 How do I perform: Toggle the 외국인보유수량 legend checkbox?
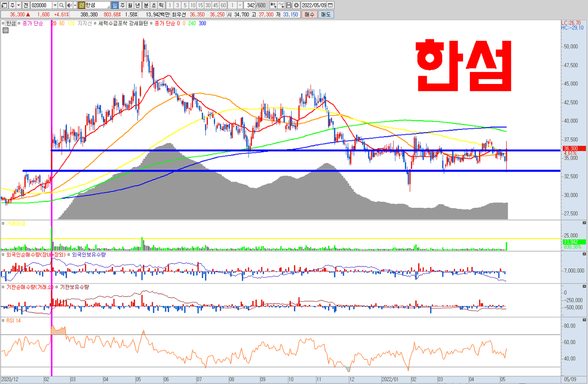coord(69,254)
